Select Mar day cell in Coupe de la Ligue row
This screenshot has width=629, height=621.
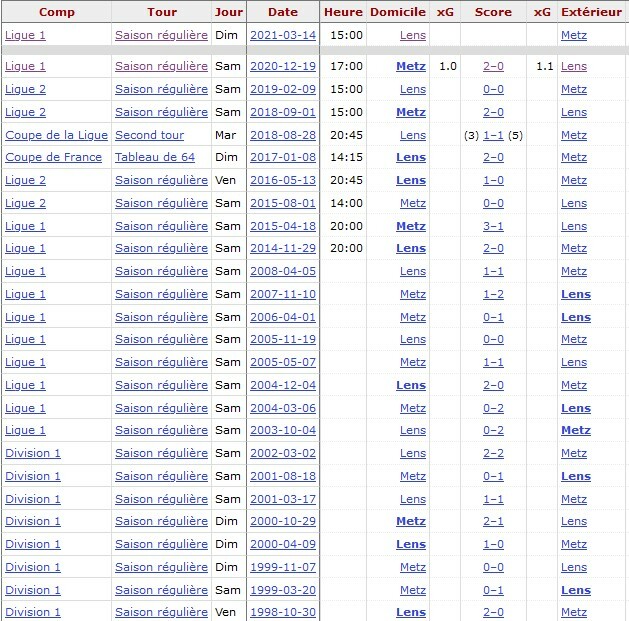click(x=225, y=135)
